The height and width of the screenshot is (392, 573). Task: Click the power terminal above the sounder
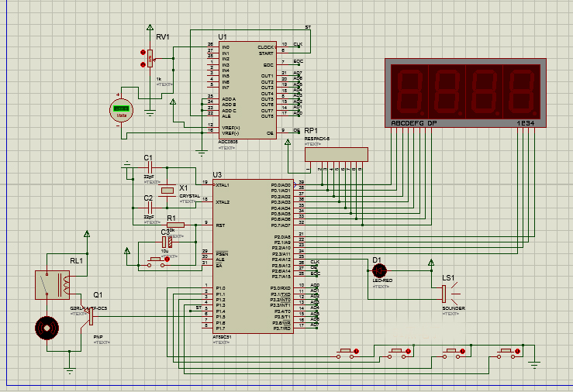point(431,263)
